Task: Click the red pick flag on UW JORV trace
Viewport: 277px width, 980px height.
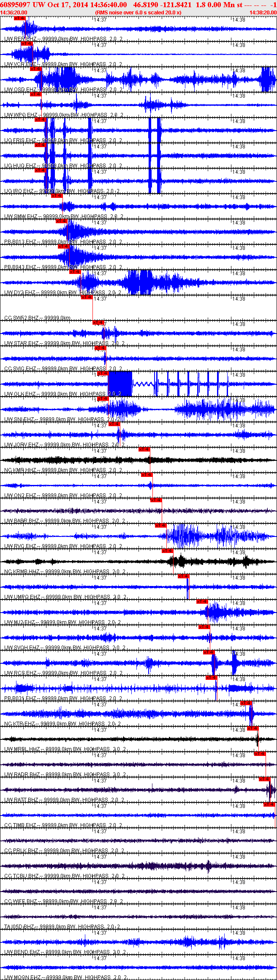Action: click(114, 424)
